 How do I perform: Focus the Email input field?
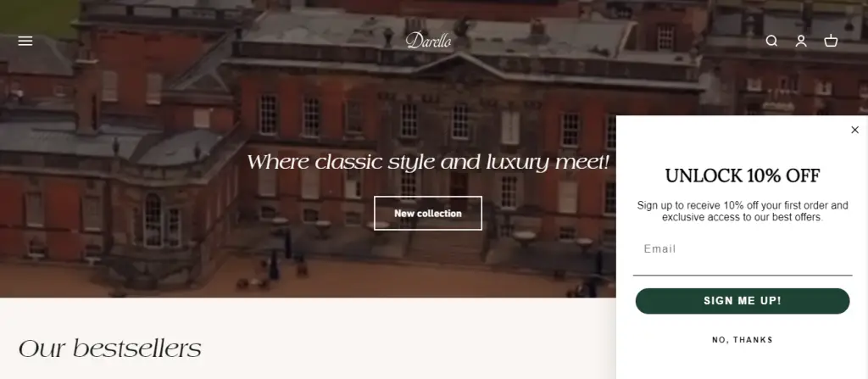(x=743, y=249)
